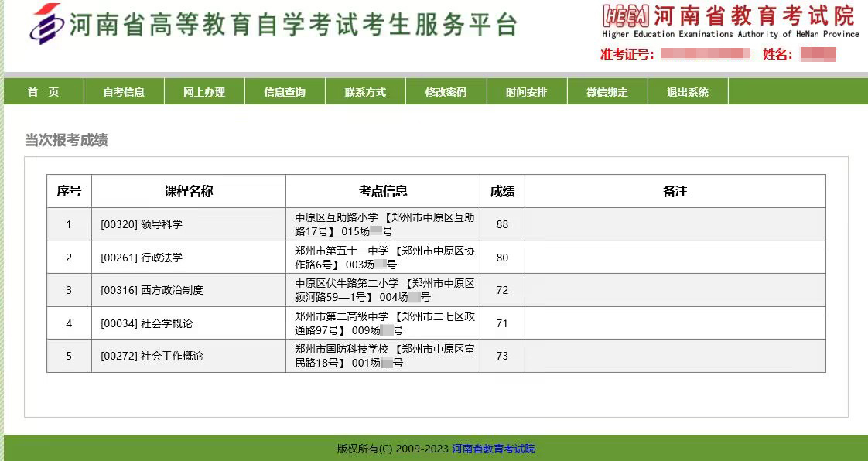The width and height of the screenshot is (868, 461).
Task: Open the 自考信息 menu
Action: coord(124,92)
